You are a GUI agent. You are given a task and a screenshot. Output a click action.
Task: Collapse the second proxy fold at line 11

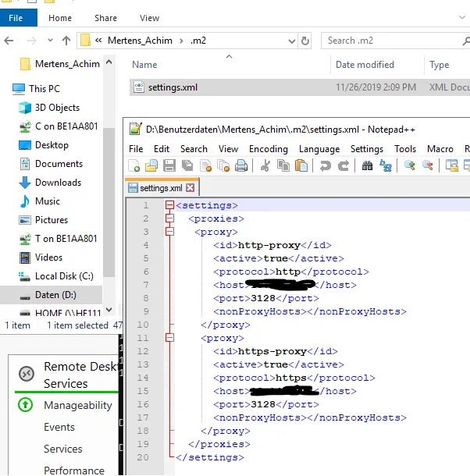[169, 338]
